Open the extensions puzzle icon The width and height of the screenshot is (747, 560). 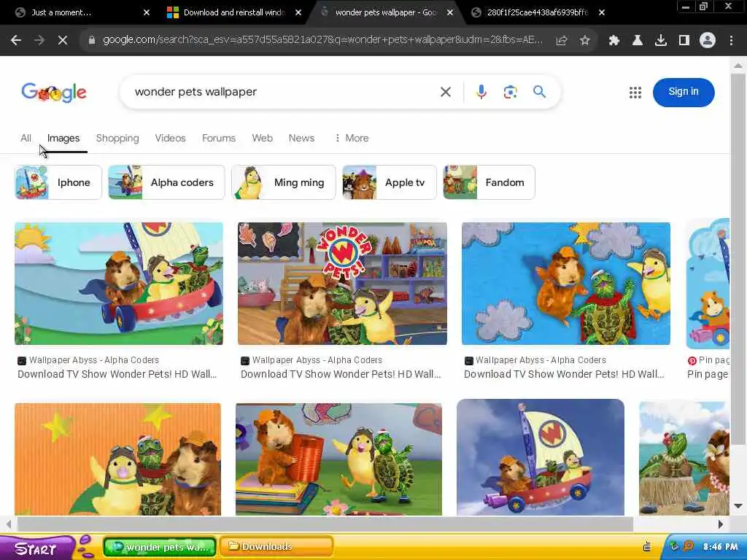tap(614, 41)
